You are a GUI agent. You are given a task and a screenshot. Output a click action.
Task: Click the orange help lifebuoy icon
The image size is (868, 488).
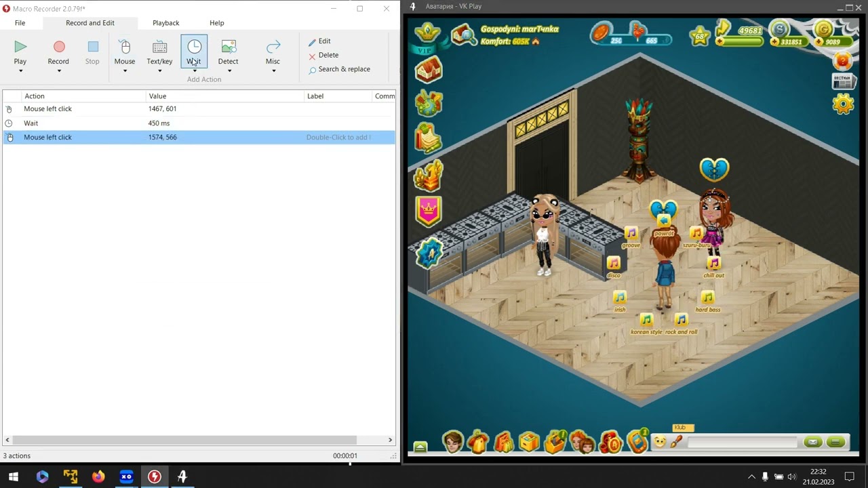(x=842, y=61)
